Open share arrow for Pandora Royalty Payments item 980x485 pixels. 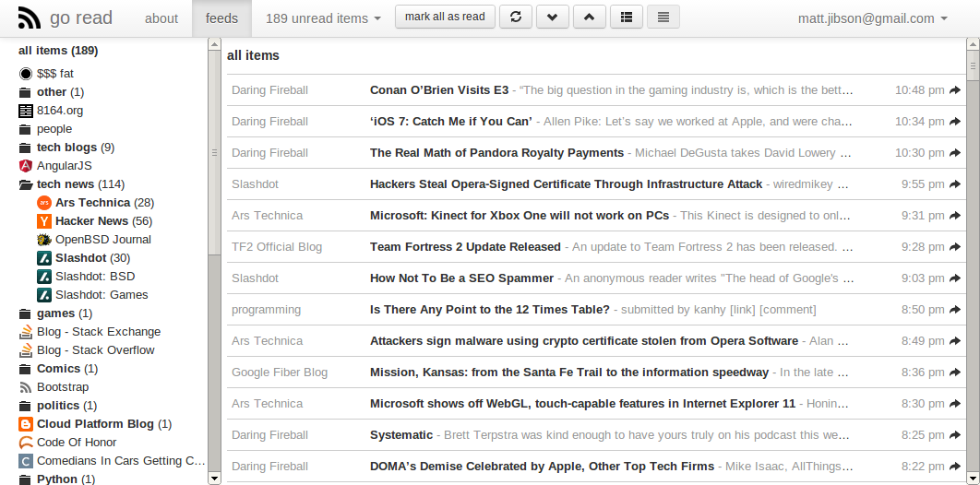pyautogui.click(x=954, y=152)
